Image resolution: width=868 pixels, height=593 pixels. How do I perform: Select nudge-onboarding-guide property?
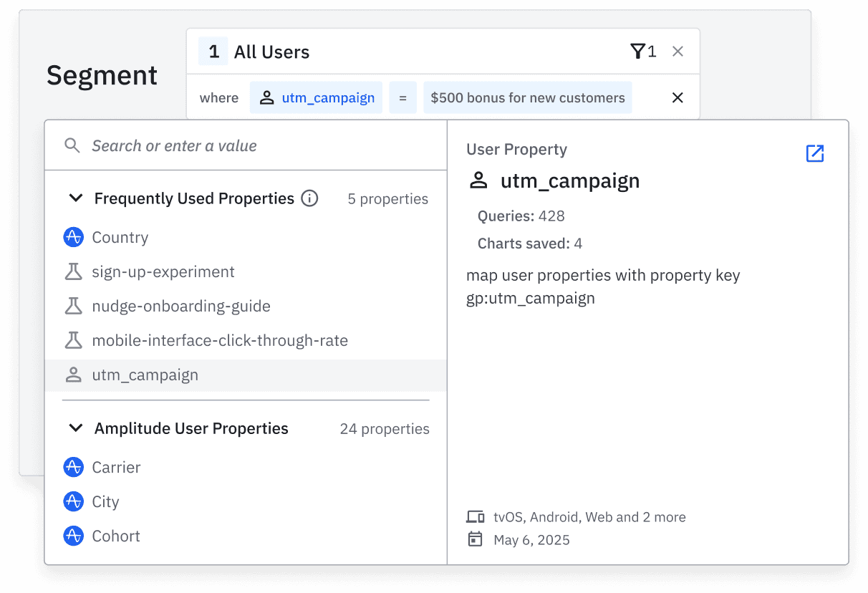[180, 307]
